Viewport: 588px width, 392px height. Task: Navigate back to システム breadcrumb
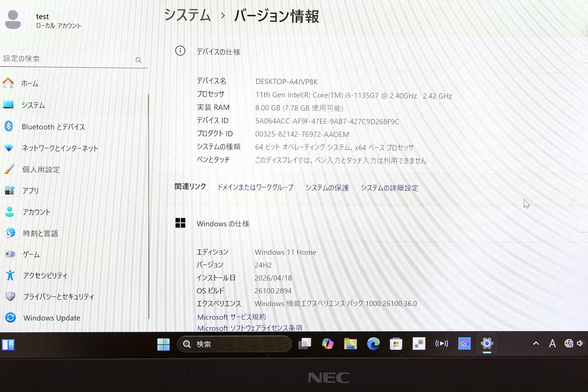tap(188, 15)
